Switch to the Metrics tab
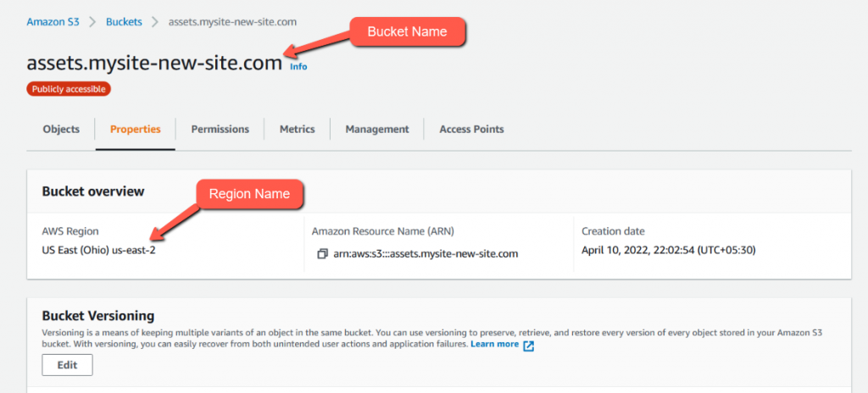868x393 pixels. click(298, 129)
